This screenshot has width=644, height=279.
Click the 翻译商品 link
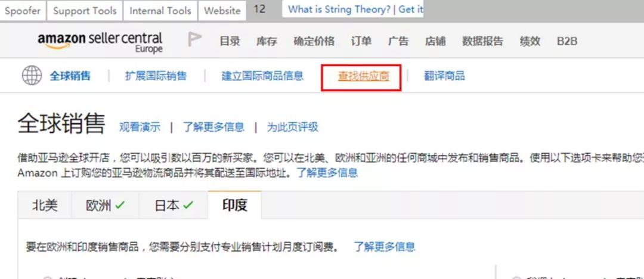click(444, 76)
